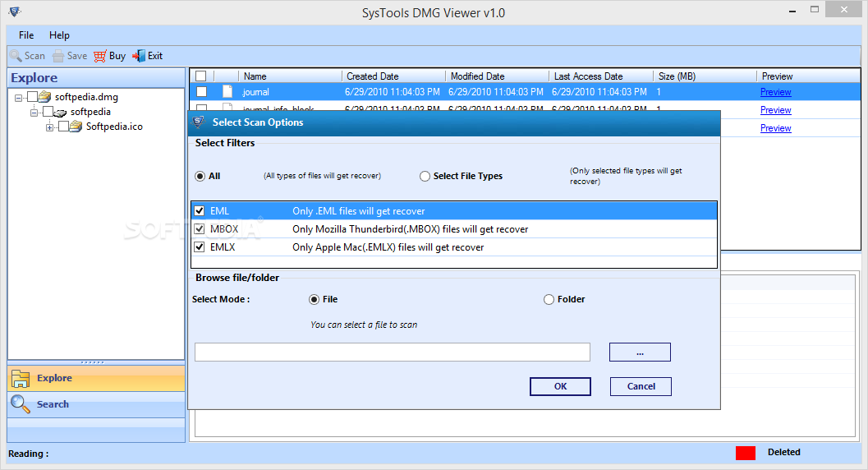Select the All filters radio button
The width and height of the screenshot is (868, 470).
point(200,176)
